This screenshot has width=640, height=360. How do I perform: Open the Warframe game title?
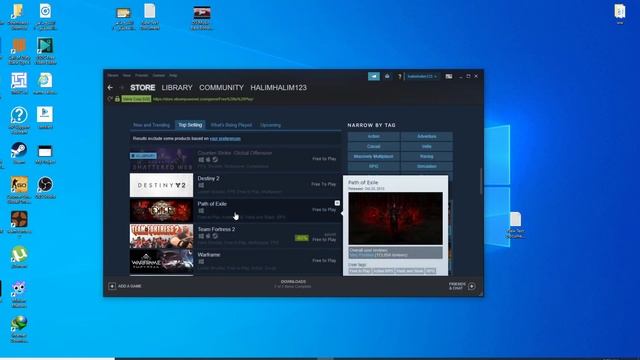[209, 255]
